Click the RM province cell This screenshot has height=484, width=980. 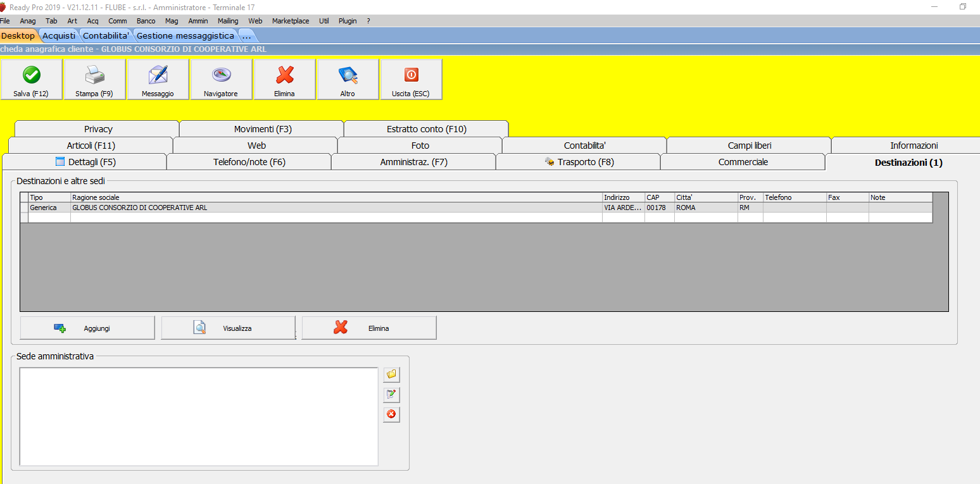(750, 208)
